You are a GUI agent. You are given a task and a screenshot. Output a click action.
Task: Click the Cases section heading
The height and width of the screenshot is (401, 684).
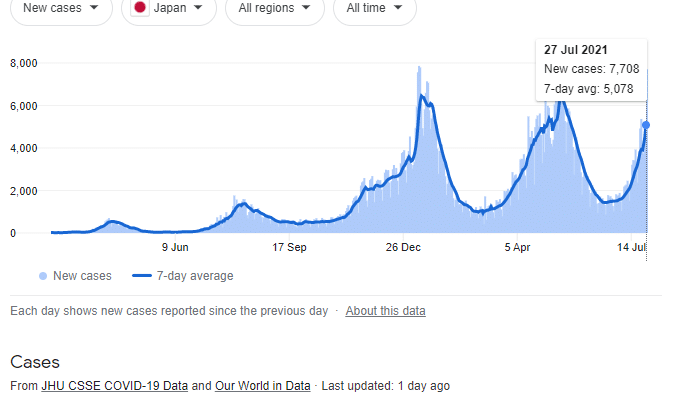coord(35,362)
